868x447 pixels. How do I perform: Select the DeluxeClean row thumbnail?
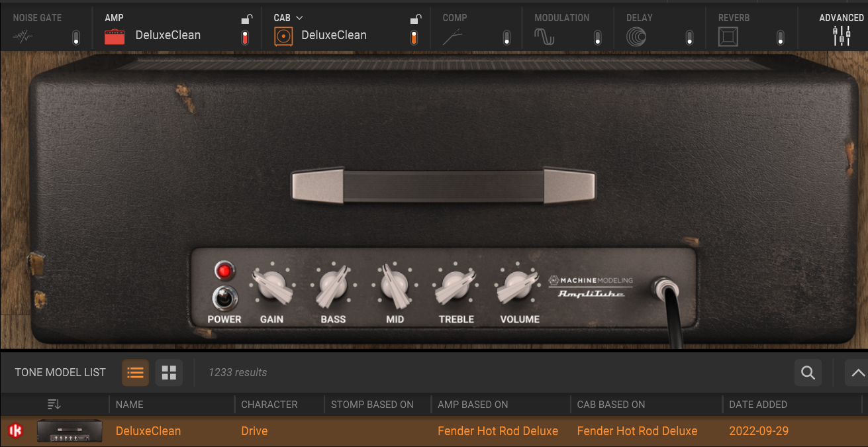tap(70, 431)
